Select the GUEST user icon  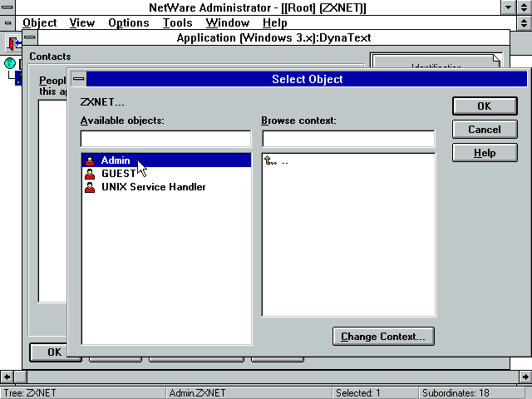90,174
